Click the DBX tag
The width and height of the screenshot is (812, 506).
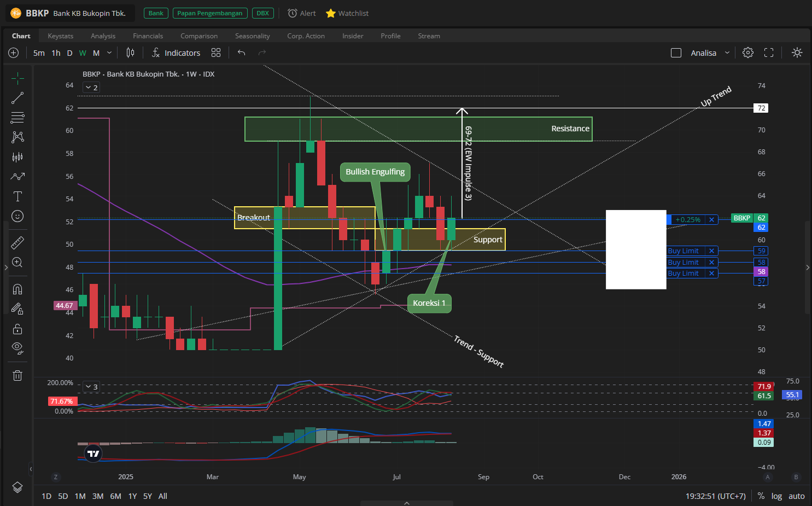point(263,13)
